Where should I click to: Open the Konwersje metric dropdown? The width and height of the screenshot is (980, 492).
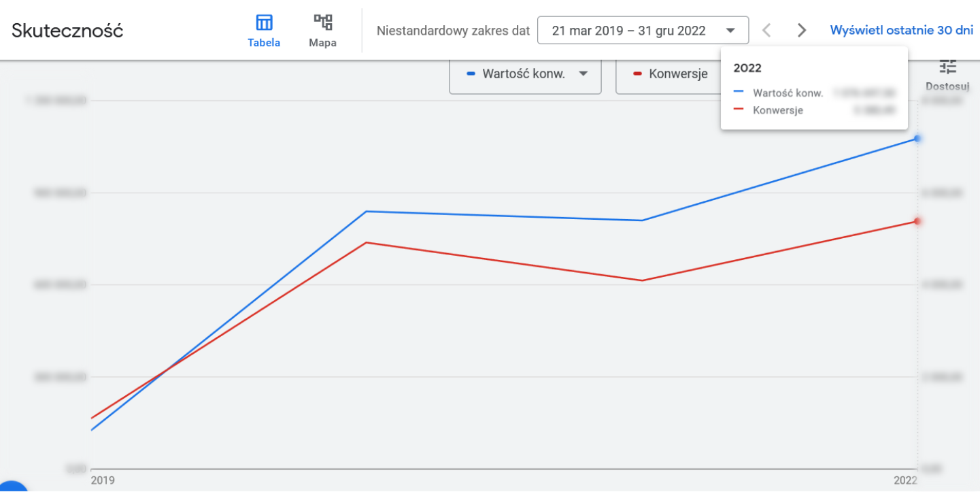tap(669, 74)
